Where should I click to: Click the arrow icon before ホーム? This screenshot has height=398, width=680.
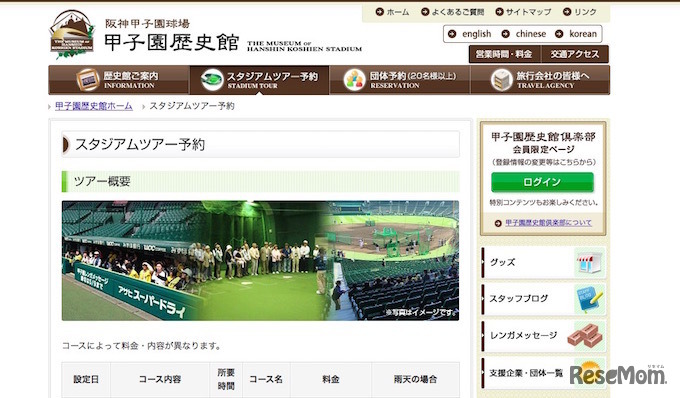tap(379, 12)
